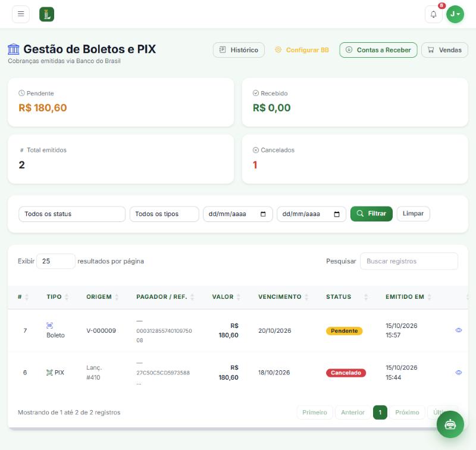Click the Pendente status badge

point(345,331)
